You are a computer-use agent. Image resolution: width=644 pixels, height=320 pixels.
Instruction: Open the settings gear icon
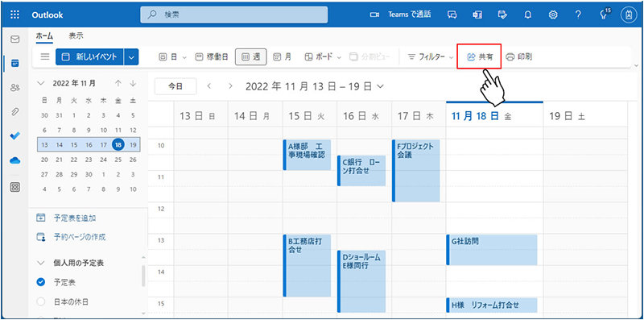point(553,15)
